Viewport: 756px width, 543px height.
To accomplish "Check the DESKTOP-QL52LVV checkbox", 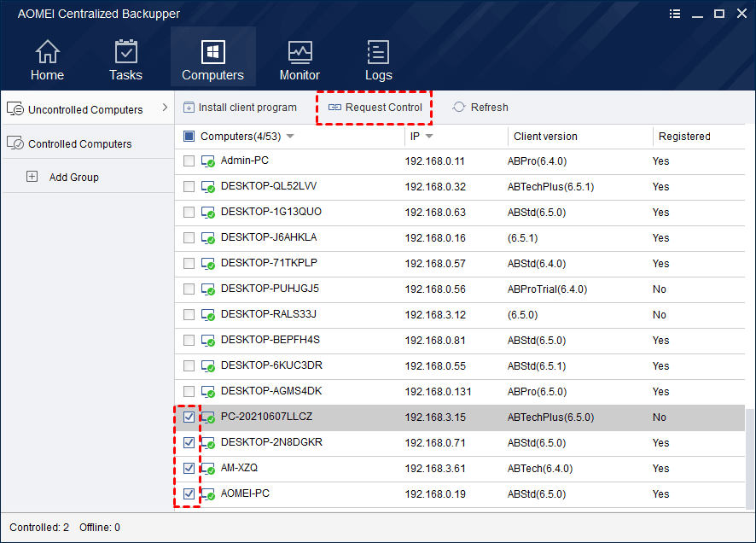I will 189,187.
